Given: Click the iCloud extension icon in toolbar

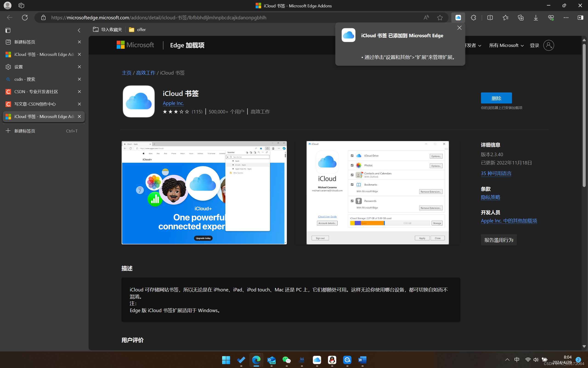Looking at the screenshot, I should point(458,17).
